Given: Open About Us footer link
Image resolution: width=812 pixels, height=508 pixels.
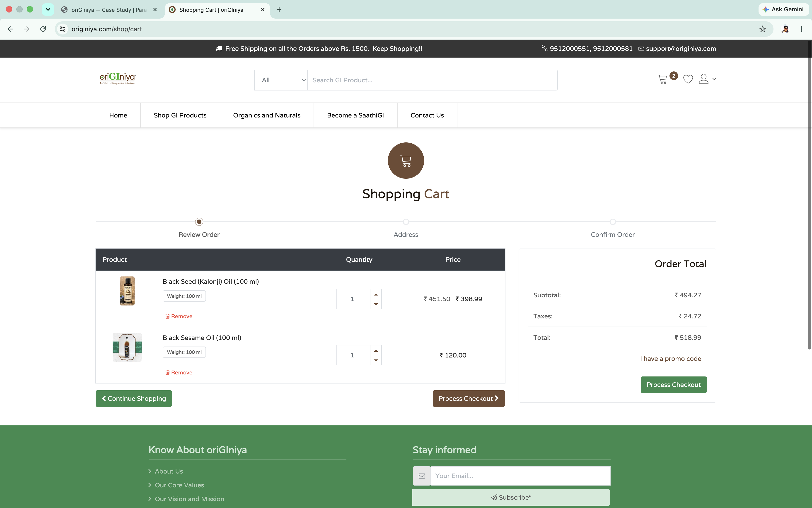Looking at the screenshot, I should point(169,471).
